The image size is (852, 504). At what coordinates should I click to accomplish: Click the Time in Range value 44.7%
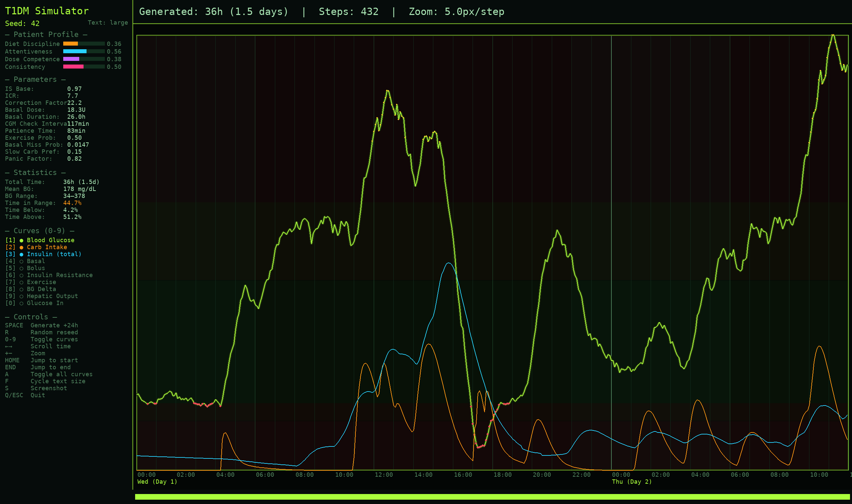pos(72,203)
